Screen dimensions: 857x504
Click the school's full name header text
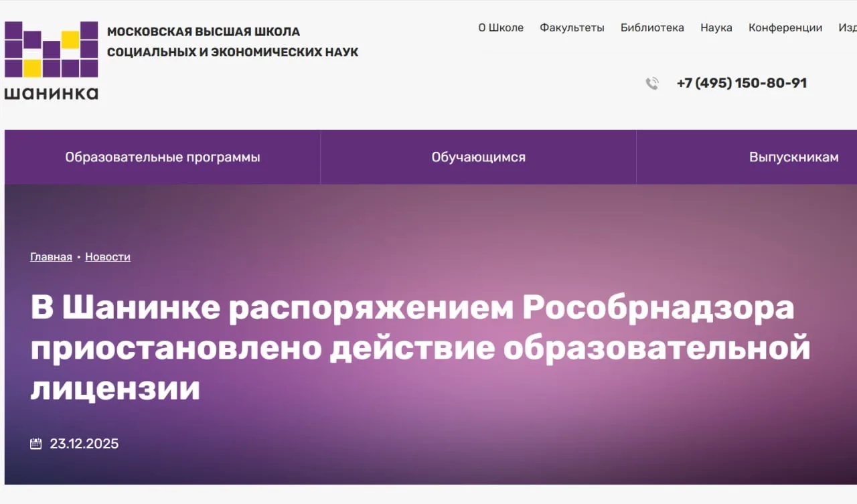coord(232,41)
